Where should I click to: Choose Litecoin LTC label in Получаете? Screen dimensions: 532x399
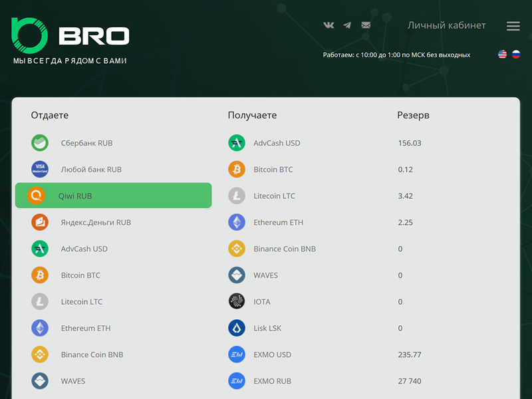coord(275,196)
